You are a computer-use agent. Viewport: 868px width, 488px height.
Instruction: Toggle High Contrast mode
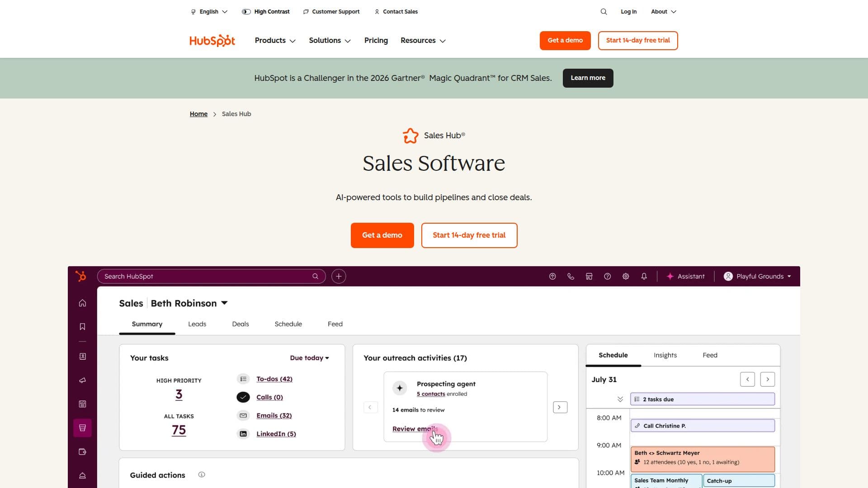(x=266, y=12)
